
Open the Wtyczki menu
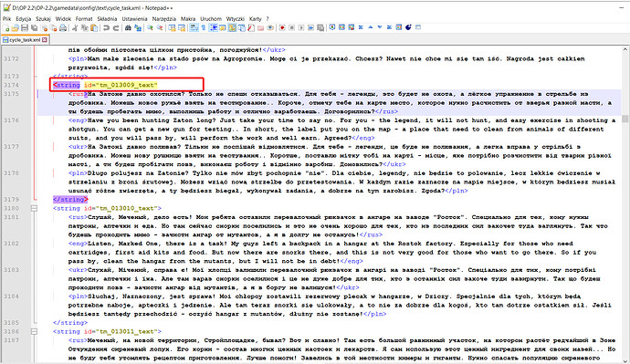click(x=235, y=19)
